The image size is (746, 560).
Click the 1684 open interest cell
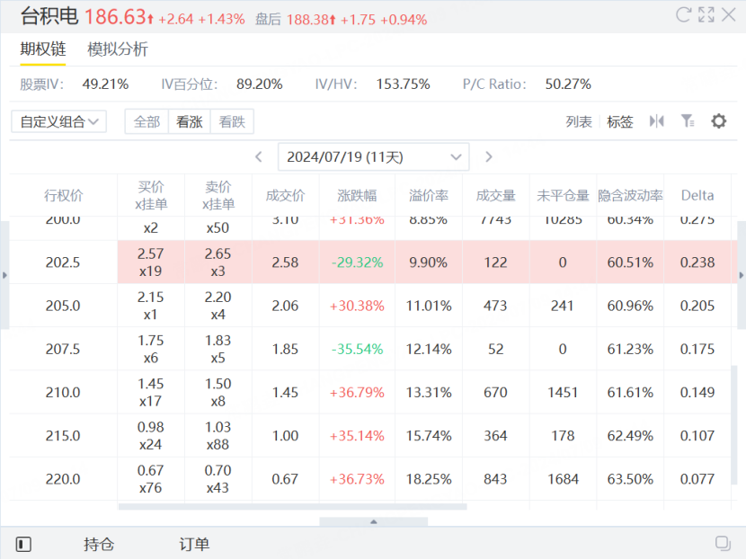point(563,478)
